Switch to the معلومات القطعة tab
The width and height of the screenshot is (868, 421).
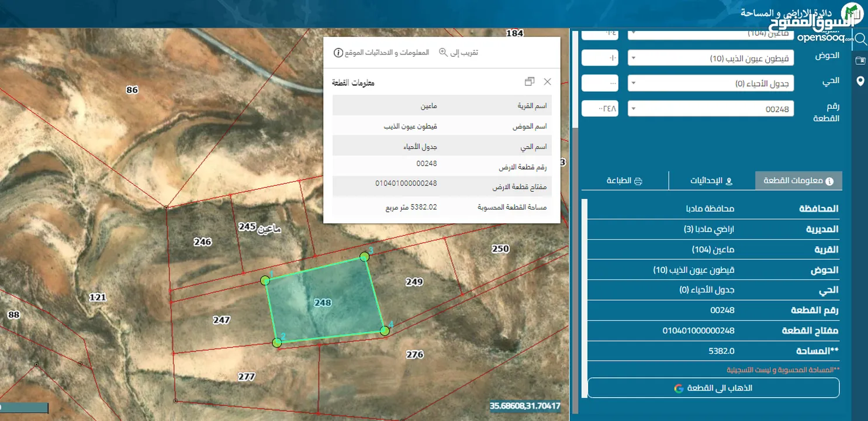tap(799, 181)
